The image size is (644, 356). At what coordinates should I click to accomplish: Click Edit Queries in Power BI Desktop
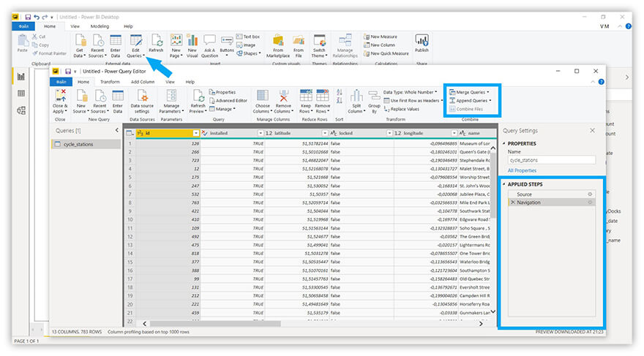135,46
